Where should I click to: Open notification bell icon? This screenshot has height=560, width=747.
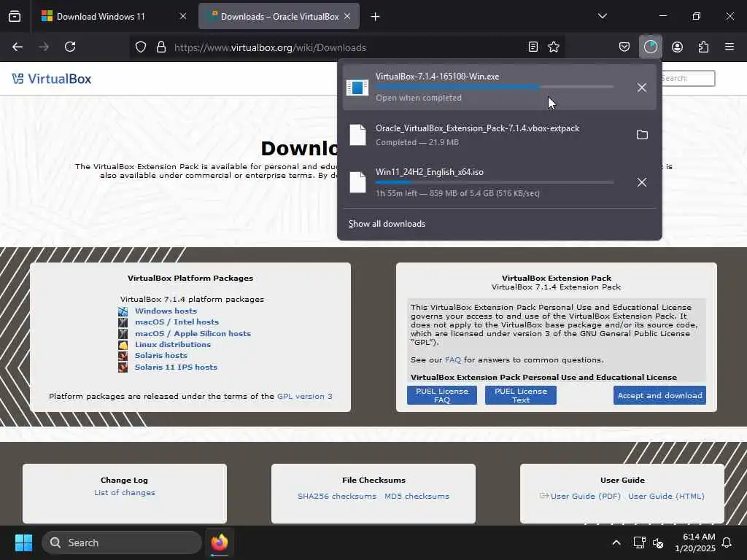[x=727, y=542]
